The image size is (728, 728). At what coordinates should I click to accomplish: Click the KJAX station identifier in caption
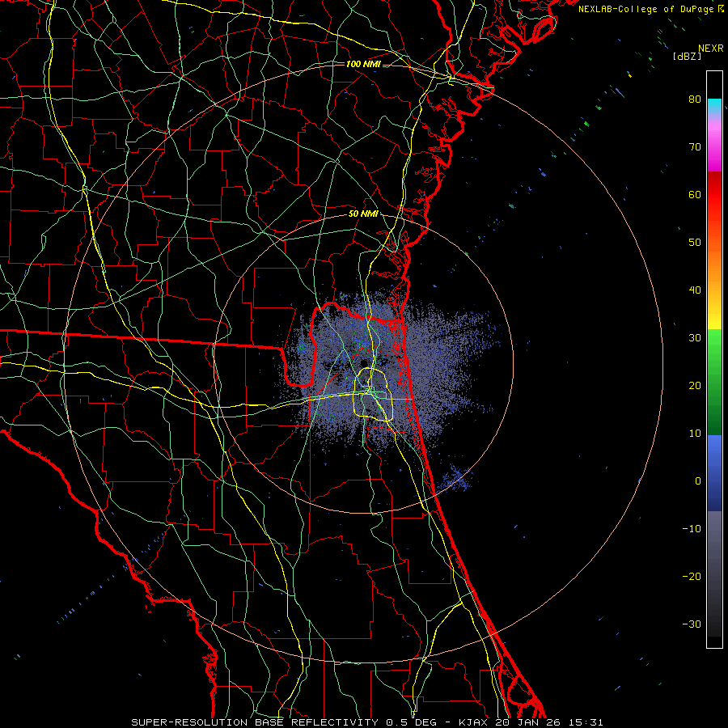(474, 722)
